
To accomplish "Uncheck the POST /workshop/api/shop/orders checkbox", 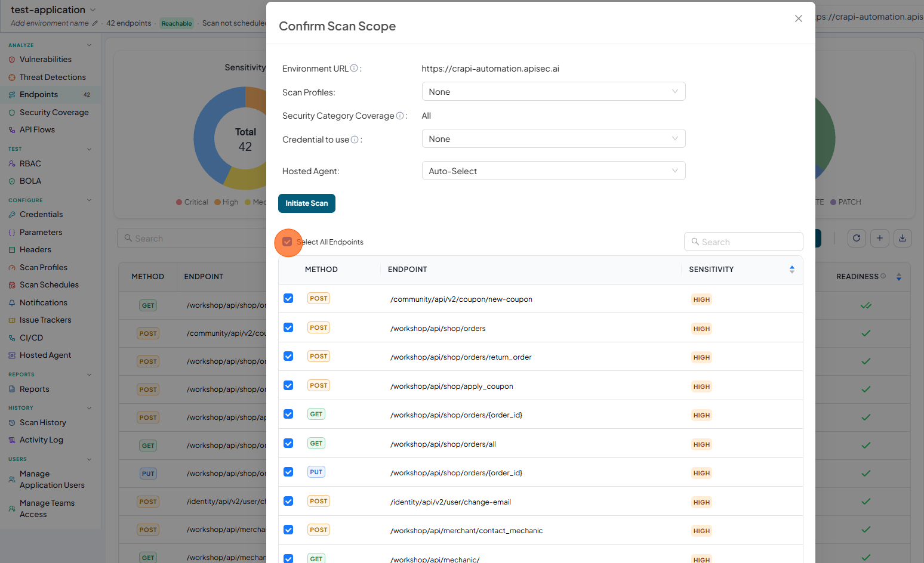I will (x=288, y=327).
